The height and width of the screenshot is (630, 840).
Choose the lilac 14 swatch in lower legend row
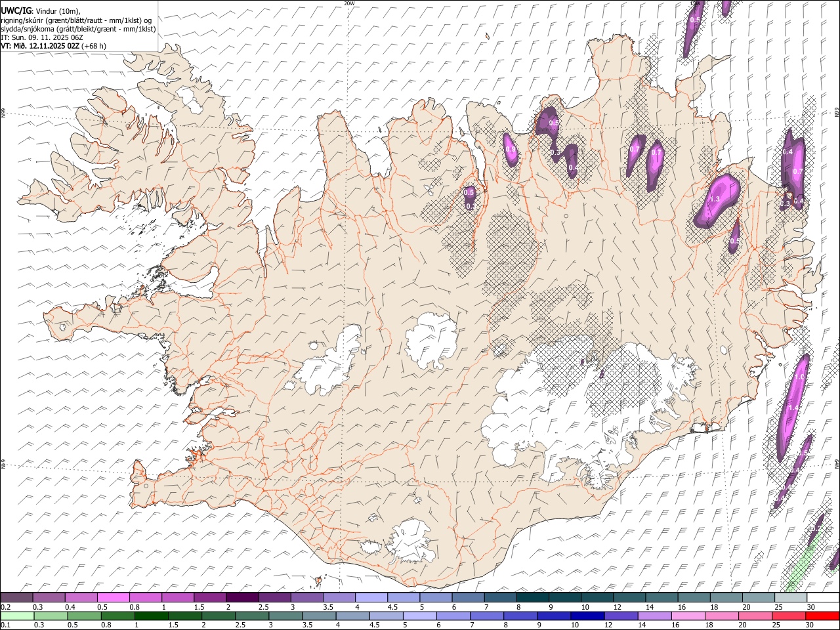(654, 616)
